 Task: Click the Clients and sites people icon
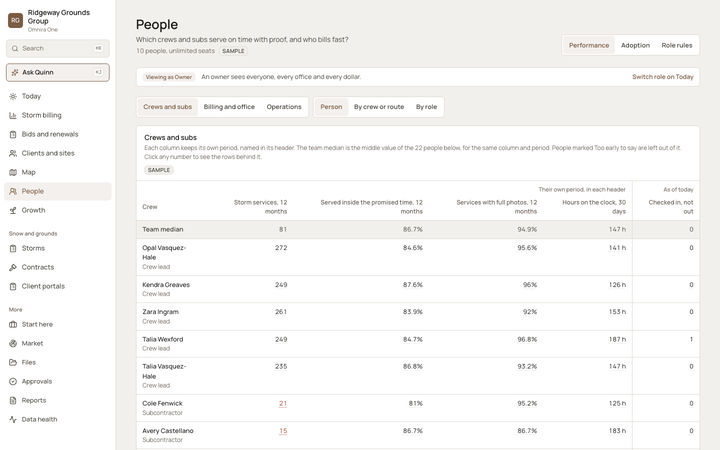pos(13,153)
